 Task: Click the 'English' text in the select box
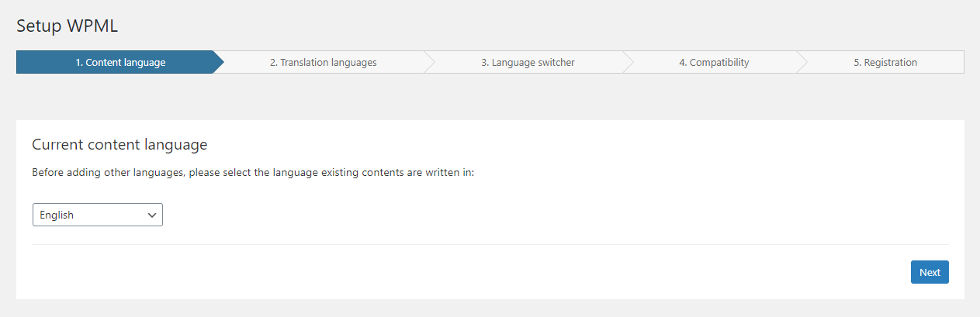(57, 215)
